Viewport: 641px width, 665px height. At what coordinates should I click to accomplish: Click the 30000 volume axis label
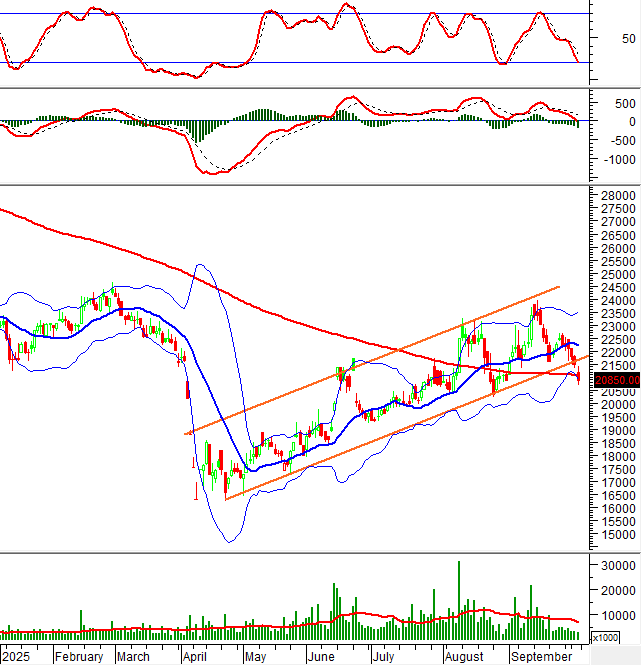tap(615, 565)
